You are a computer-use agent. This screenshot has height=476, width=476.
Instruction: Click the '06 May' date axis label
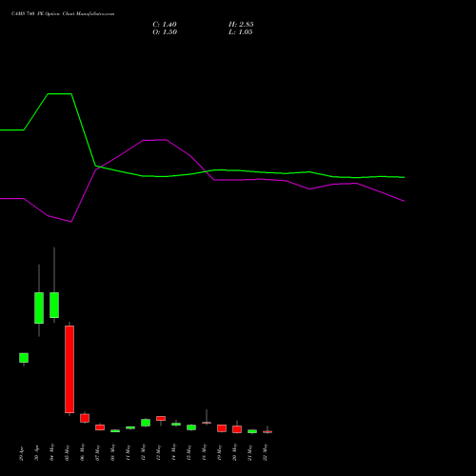[83, 452]
